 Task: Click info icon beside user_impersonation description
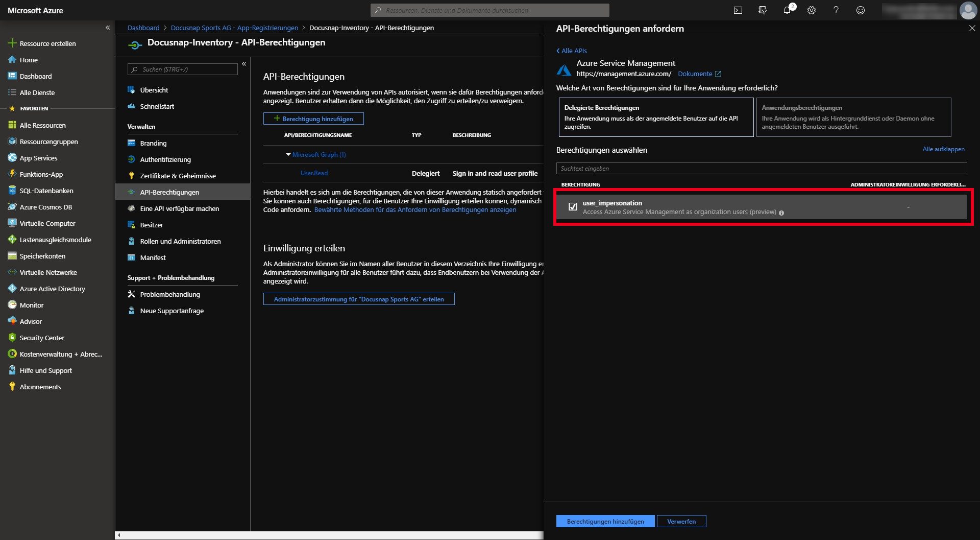pyautogui.click(x=781, y=213)
